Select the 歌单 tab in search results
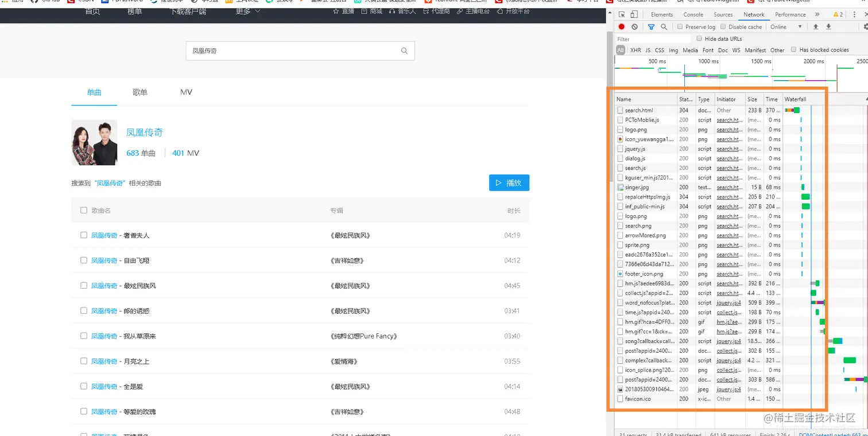868x436 pixels. 140,92
